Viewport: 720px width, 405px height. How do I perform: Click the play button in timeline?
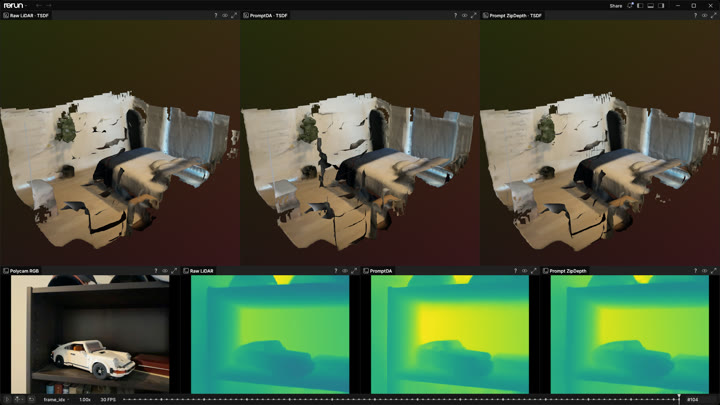click(7, 399)
